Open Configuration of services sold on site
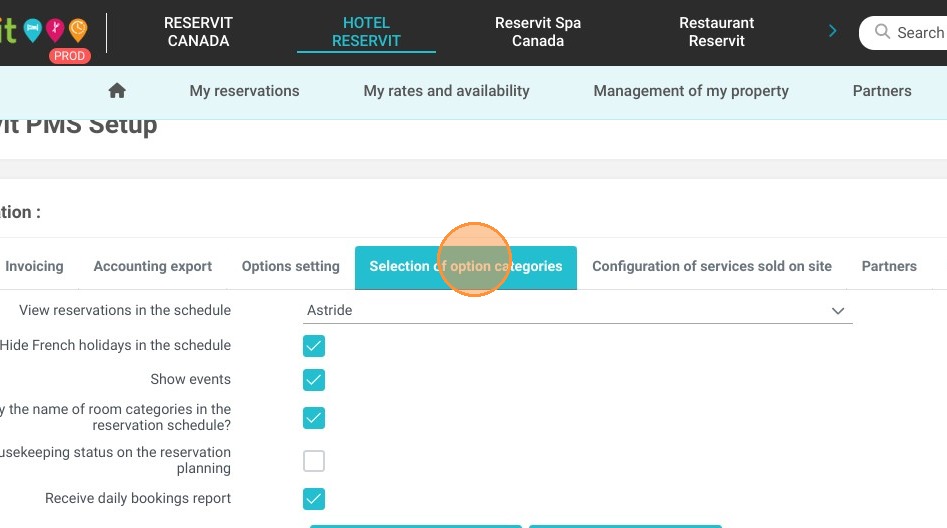 click(711, 266)
